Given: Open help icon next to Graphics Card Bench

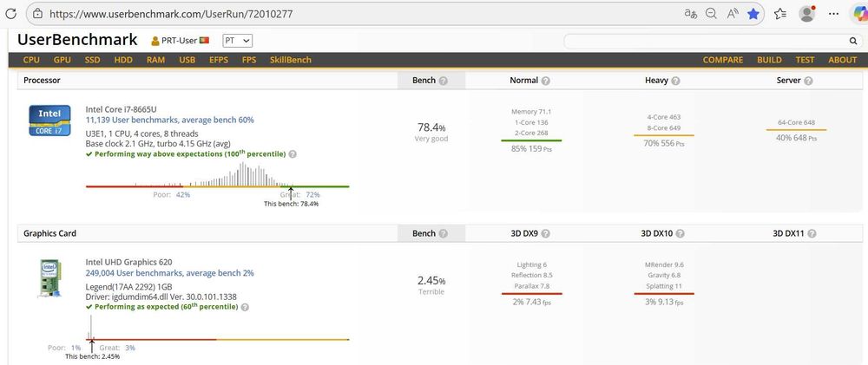Looking at the screenshot, I should point(443,234).
